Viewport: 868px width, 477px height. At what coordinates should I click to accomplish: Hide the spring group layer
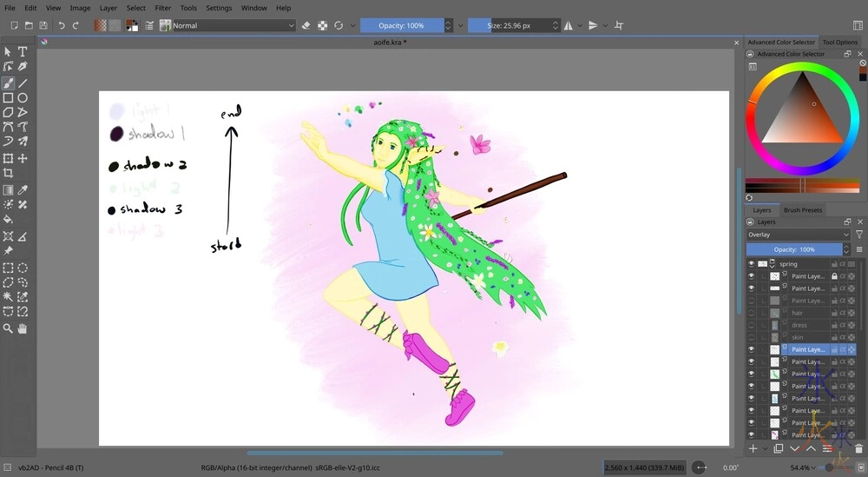[x=752, y=263]
